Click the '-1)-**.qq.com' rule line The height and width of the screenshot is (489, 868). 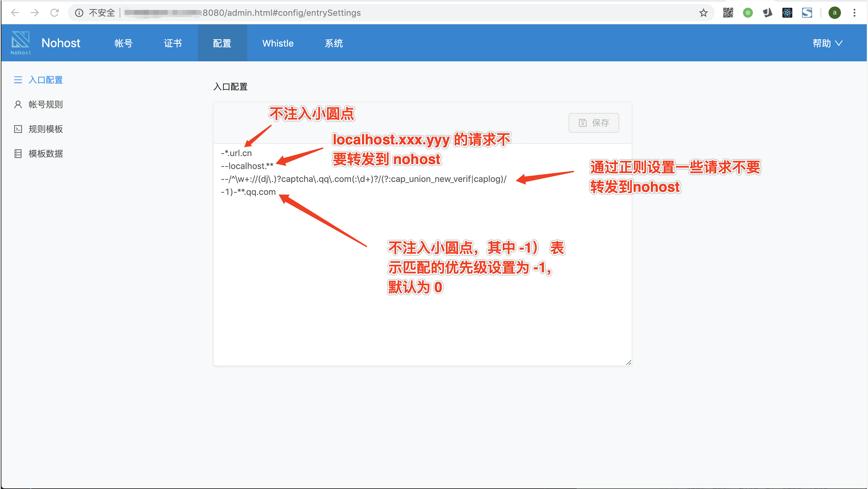click(x=248, y=192)
